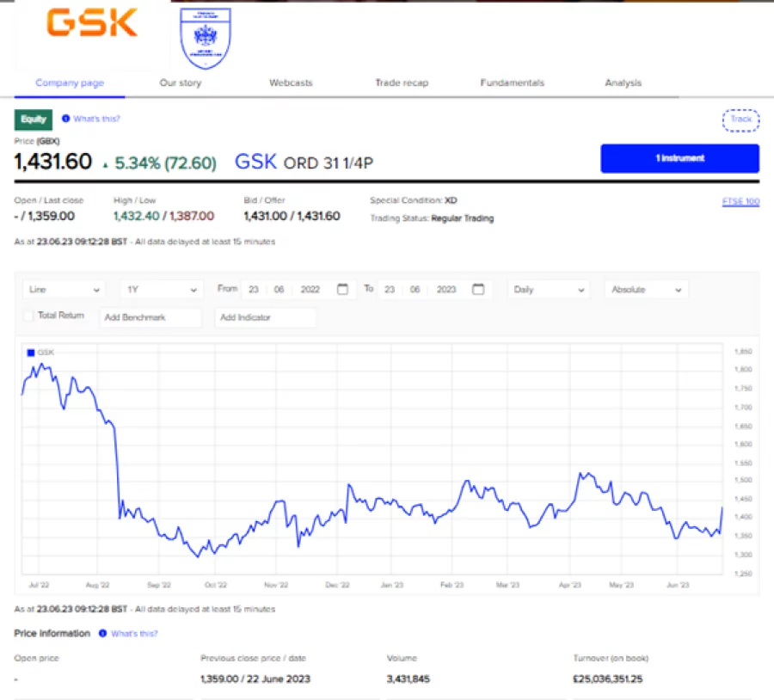Switch to the Fundamentals tab

512,83
